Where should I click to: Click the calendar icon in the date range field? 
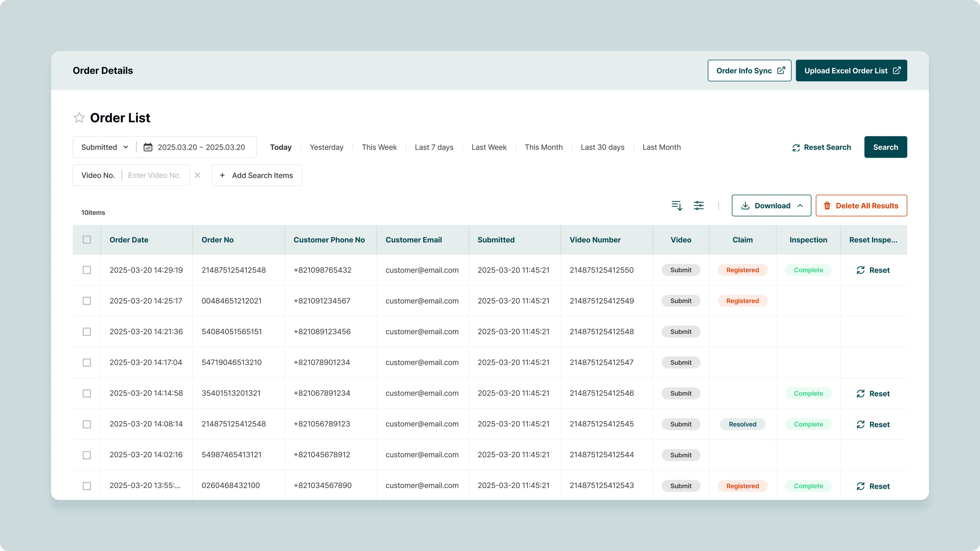[148, 147]
